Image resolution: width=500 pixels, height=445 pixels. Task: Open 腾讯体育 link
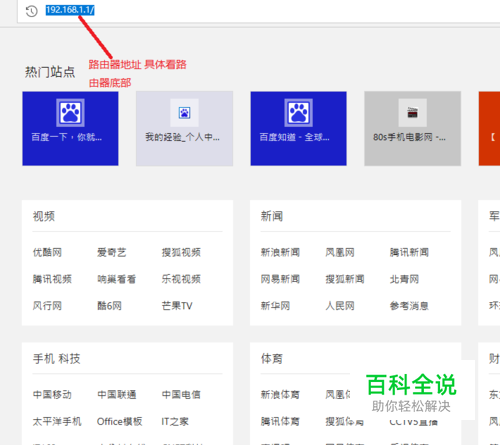[x=280, y=421]
